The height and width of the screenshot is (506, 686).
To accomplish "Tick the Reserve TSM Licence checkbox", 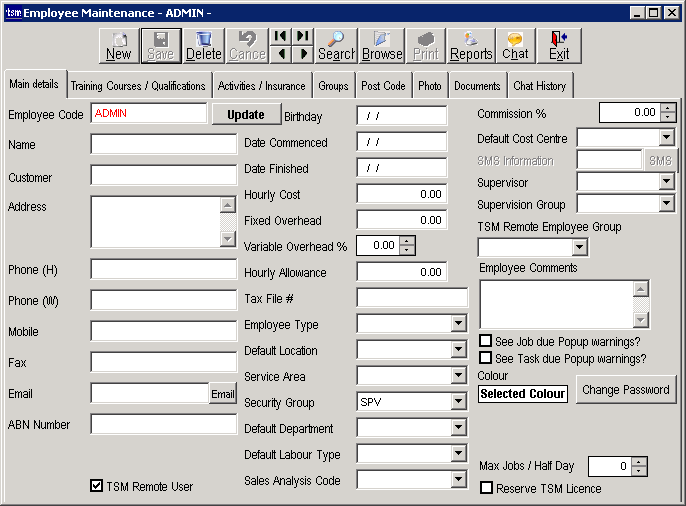I will [x=486, y=488].
